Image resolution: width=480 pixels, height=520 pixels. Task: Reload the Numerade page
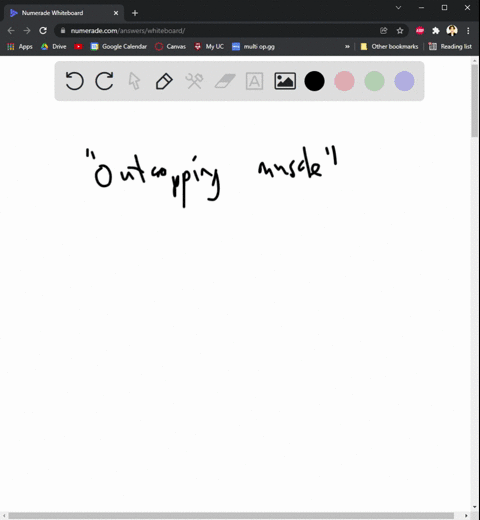43,31
